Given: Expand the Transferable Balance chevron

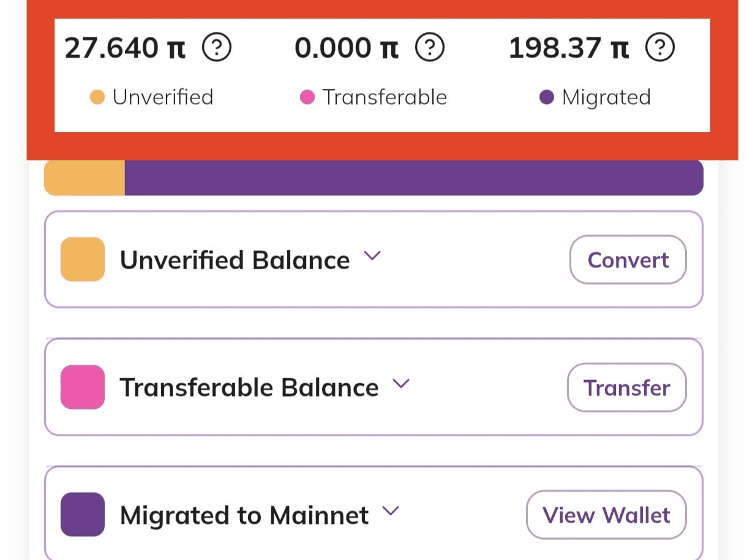Looking at the screenshot, I should (400, 384).
